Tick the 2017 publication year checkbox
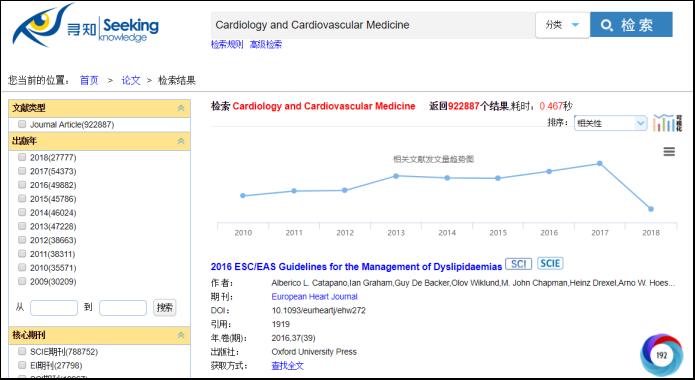The width and height of the screenshot is (695, 380). coord(22,171)
